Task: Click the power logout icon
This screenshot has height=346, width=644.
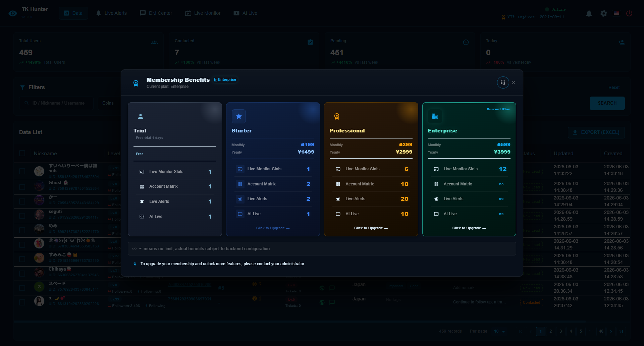Action: [629, 13]
